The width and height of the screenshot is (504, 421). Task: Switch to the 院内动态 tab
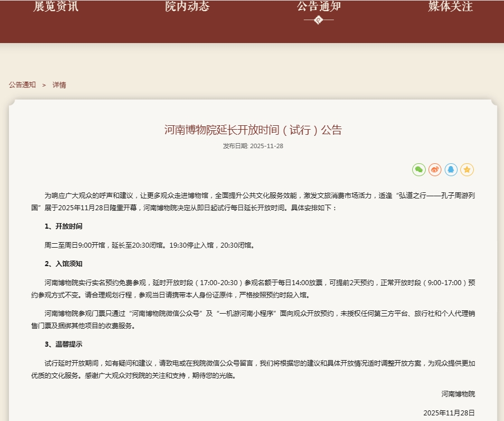pyautogui.click(x=187, y=7)
